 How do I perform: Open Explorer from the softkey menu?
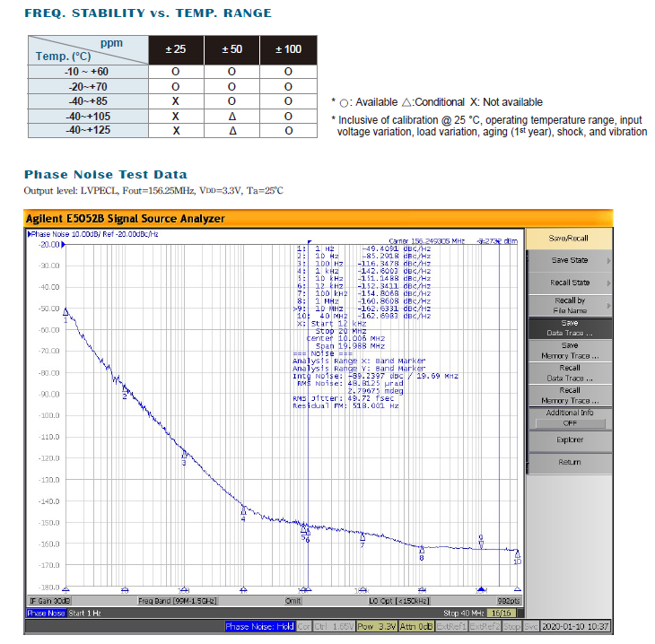[x=570, y=439]
